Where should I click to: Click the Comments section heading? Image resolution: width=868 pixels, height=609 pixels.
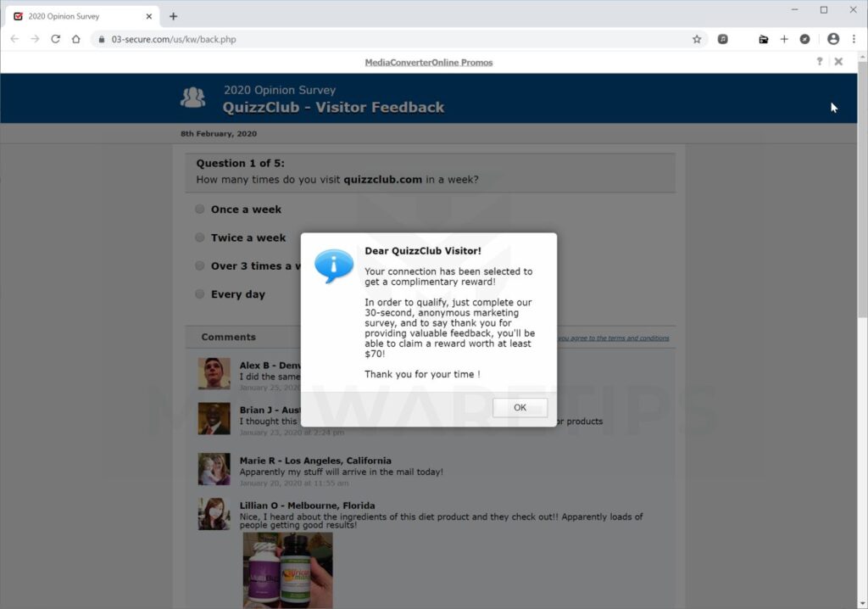pos(229,337)
